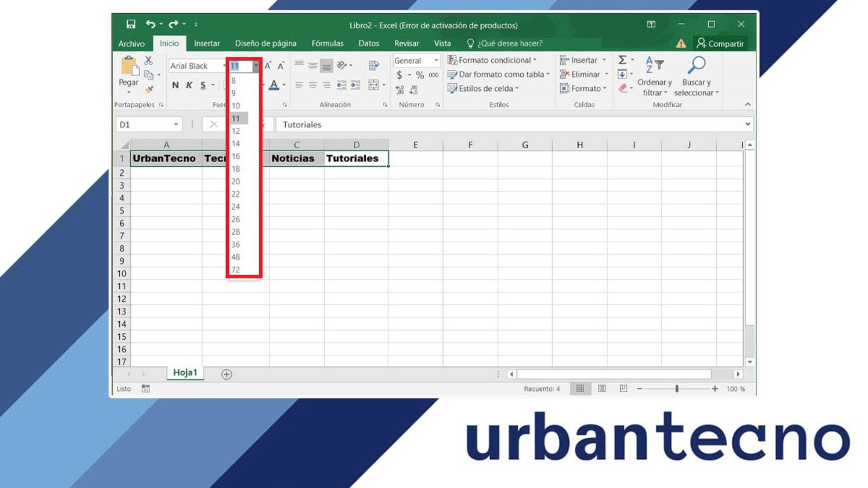The width and height of the screenshot is (868, 488).
Task: Decrease font size with the smaller A icon
Action: click(x=281, y=66)
